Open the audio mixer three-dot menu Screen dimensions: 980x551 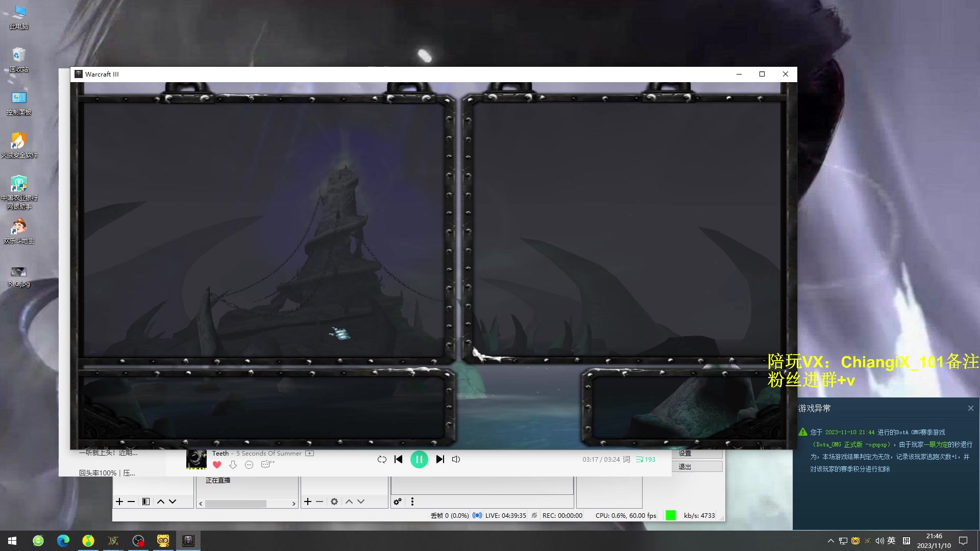(412, 502)
